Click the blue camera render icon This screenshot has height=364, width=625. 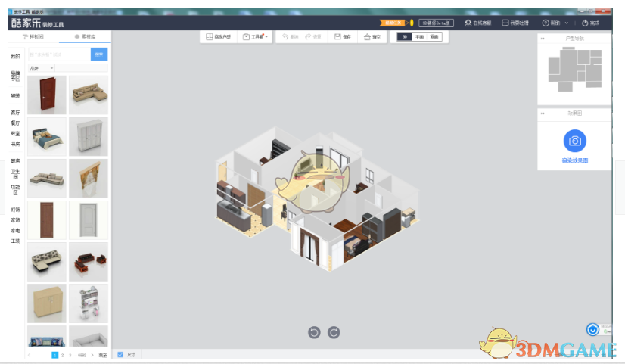[x=574, y=141]
